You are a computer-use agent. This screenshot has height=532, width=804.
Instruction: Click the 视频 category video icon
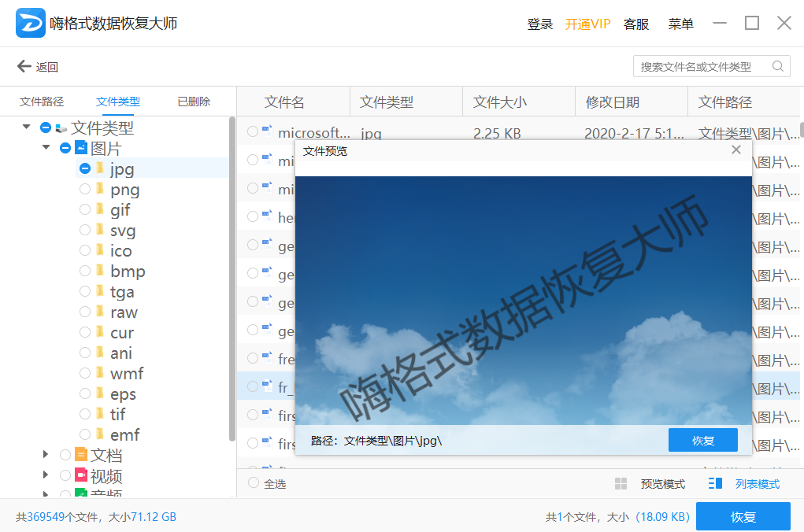click(81, 475)
